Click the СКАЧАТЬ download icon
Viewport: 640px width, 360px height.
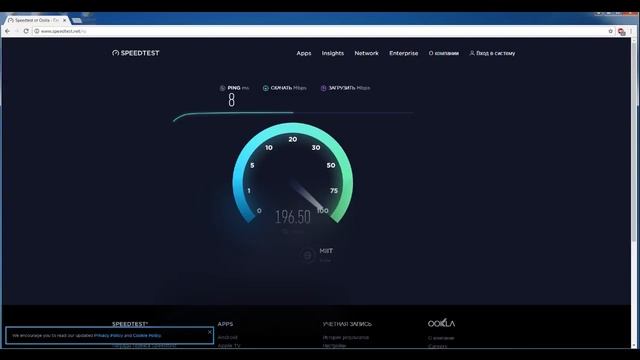[x=265, y=88]
